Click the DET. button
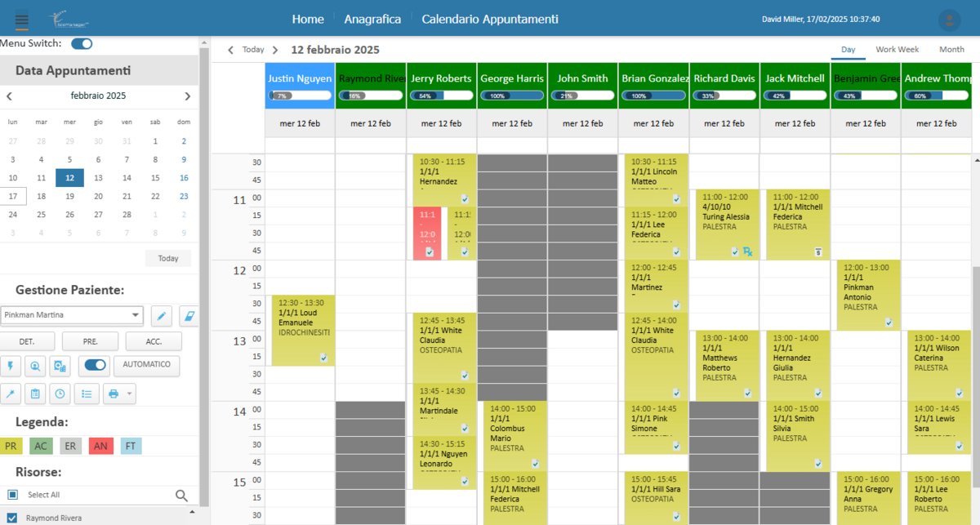This screenshot has width=980, height=525. (28, 341)
